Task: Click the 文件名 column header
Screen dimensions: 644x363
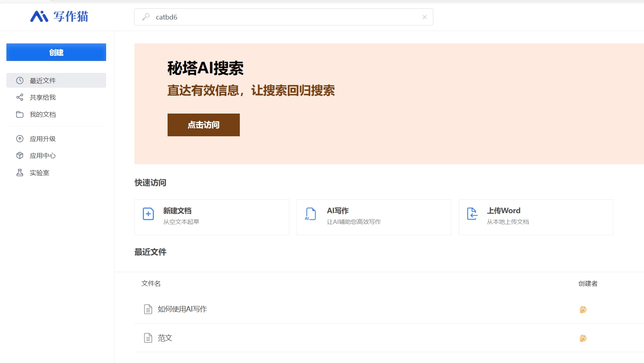Action: pos(151,283)
